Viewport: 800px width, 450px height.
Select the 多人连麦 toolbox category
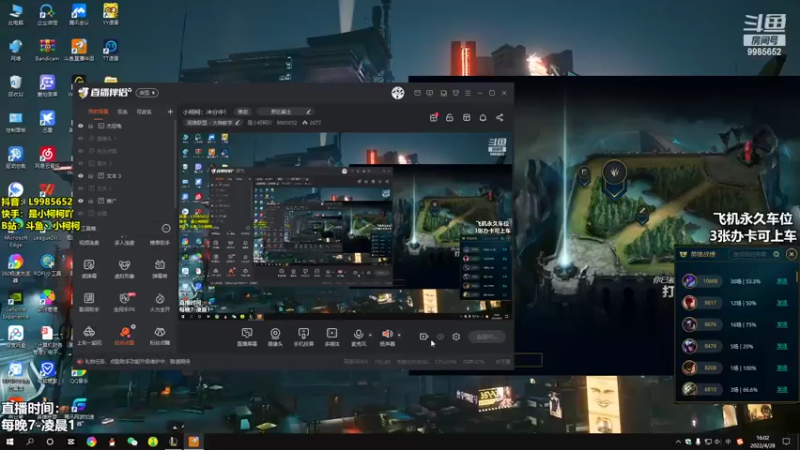pos(124,243)
